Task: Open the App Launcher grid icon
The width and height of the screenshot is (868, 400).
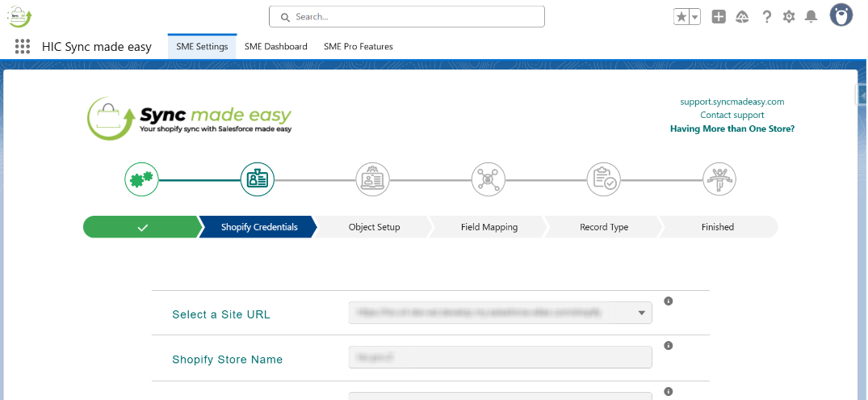Action: [x=22, y=47]
